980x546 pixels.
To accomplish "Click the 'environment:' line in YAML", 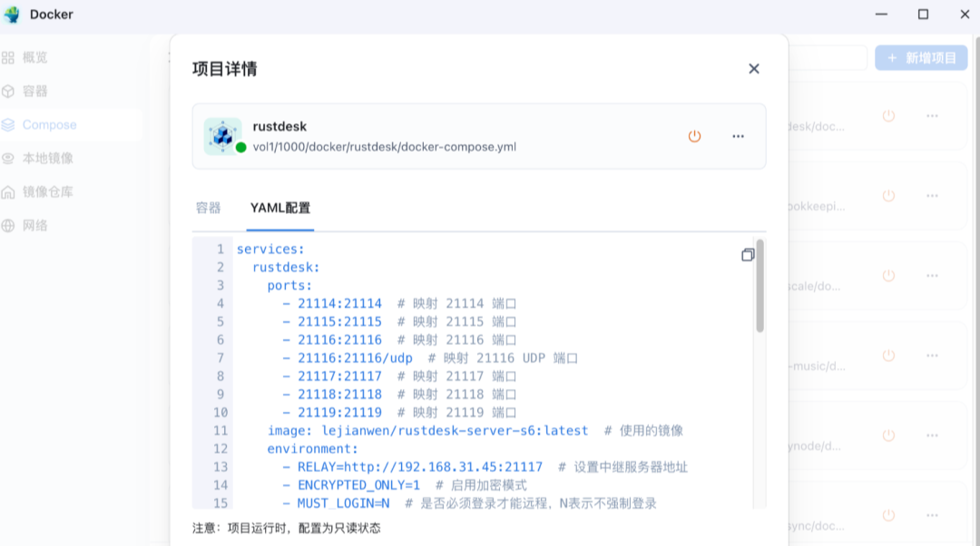I will [312, 449].
